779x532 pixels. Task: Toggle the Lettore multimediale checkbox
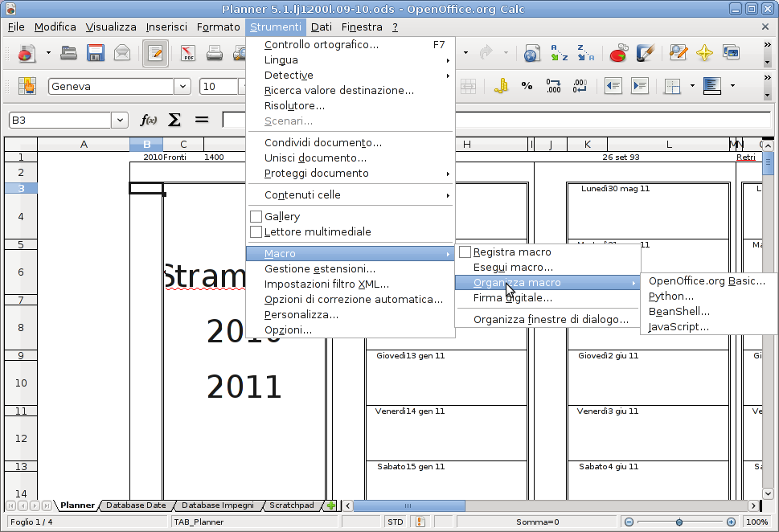click(x=256, y=231)
